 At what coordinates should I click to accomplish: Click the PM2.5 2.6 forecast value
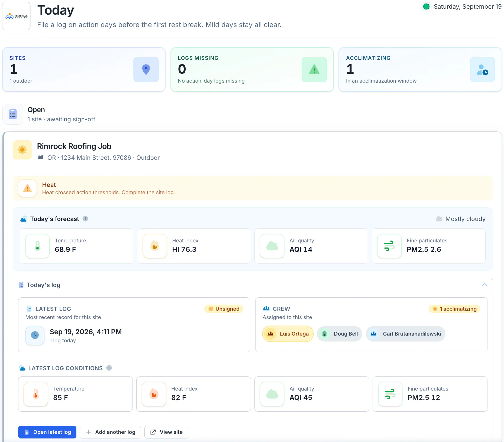pos(424,249)
